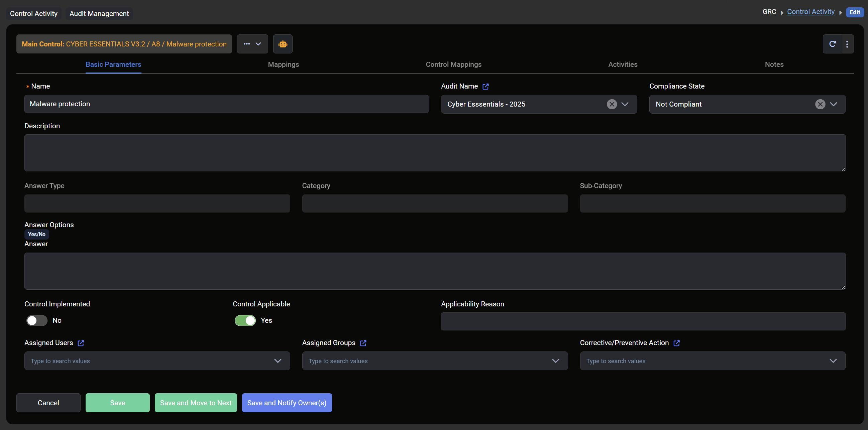
Task: Open the Activities tab
Action: tap(622, 64)
